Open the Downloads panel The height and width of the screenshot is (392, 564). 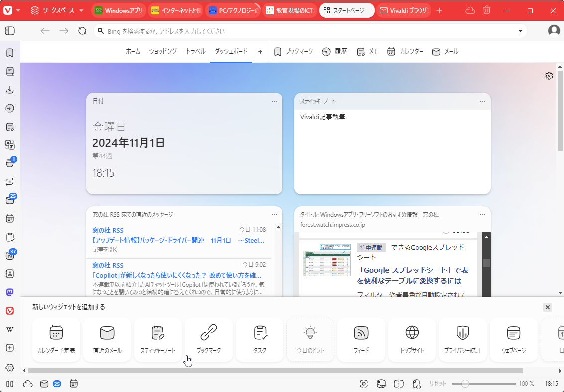tap(10, 90)
